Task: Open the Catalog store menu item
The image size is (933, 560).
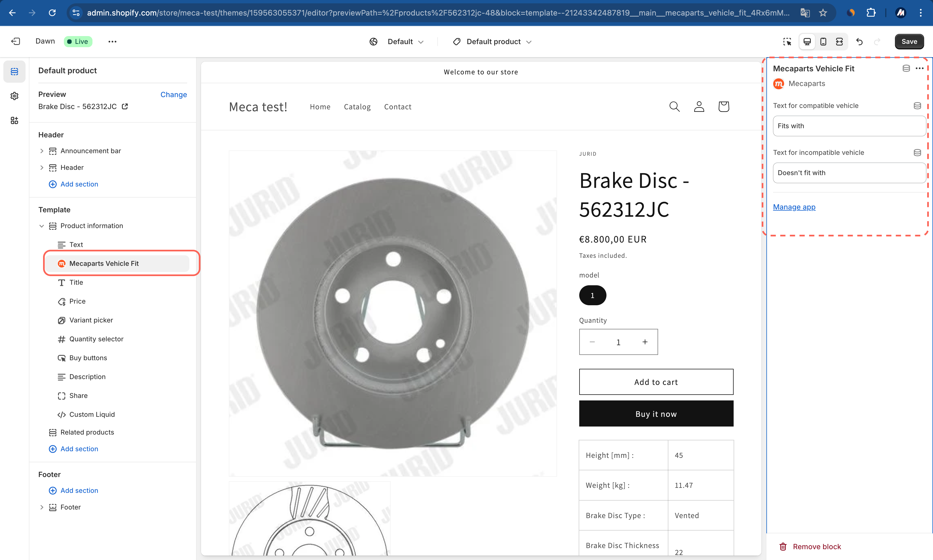Action: pos(357,107)
